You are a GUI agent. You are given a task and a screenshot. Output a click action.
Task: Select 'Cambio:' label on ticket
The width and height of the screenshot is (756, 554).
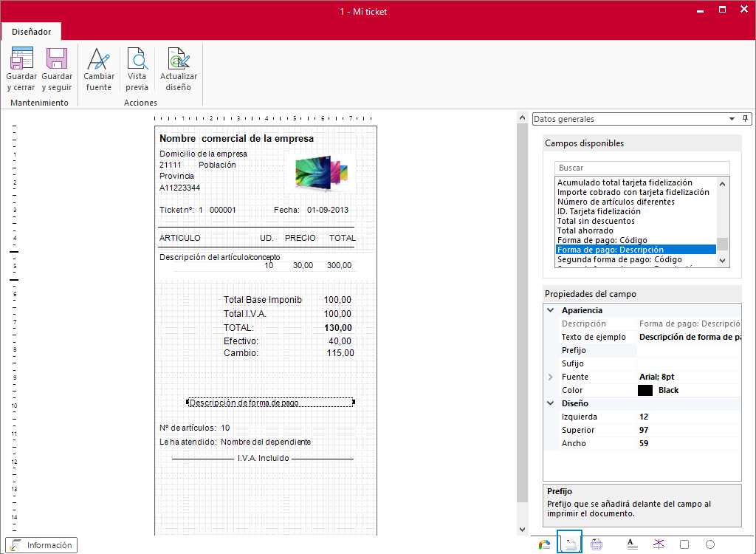pos(241,353)
